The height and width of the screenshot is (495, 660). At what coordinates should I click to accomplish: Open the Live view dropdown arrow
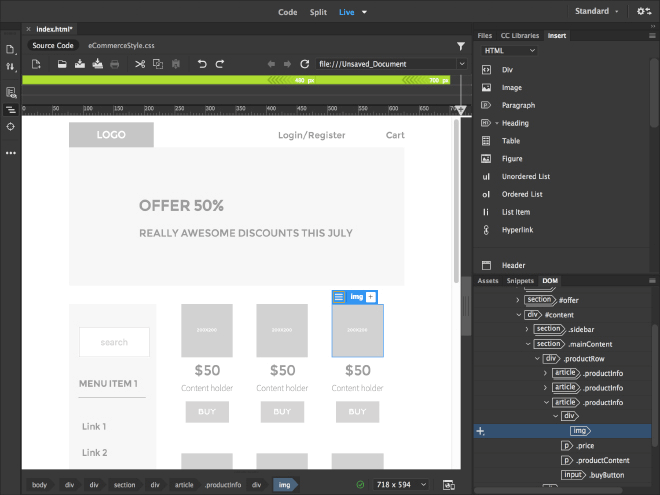click(x=365, y=12)
